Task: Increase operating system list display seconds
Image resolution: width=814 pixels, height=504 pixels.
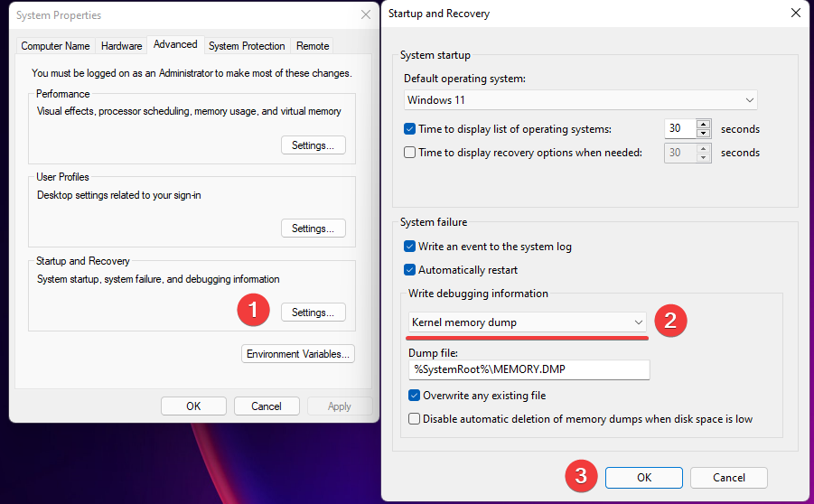Action: coord(704,124)
